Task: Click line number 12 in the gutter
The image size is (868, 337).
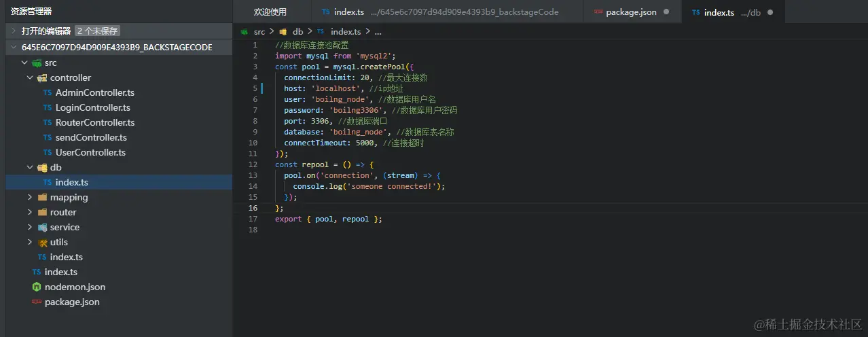Action: pos(253,164)
